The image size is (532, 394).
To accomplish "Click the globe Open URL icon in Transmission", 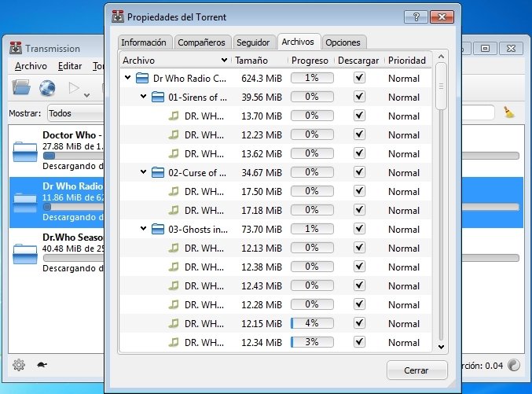I will click(x=47, y=88).
